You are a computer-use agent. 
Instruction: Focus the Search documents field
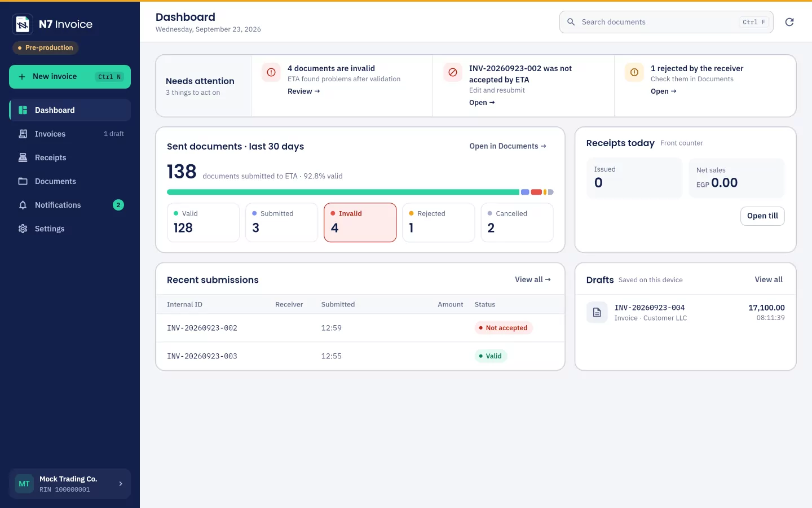667,22
